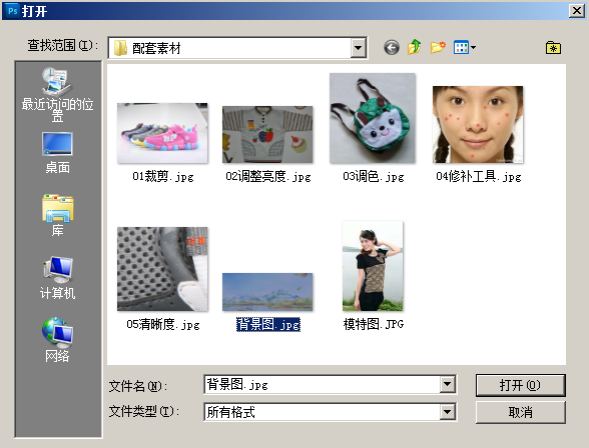This screenshot has width=589, height=448.
Task: Go up one folder level icon
Action: (414, 47)
